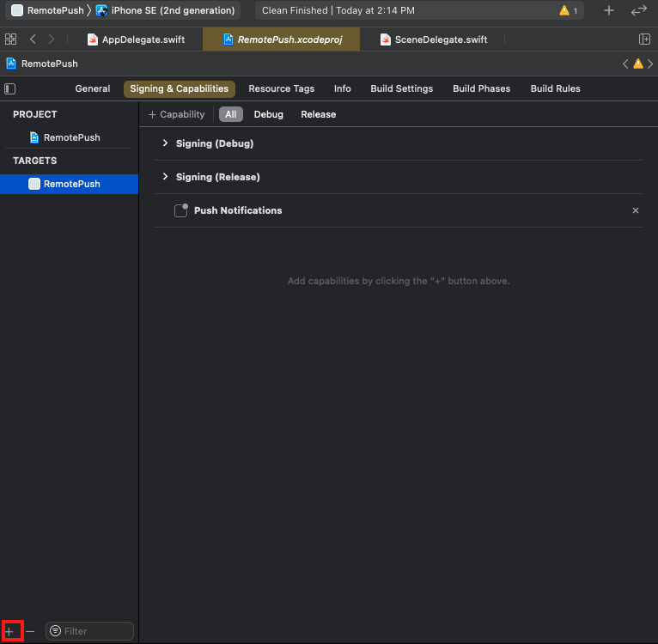Click the filter icon in targets filter

pyautogui.click(x=55, y=631)
